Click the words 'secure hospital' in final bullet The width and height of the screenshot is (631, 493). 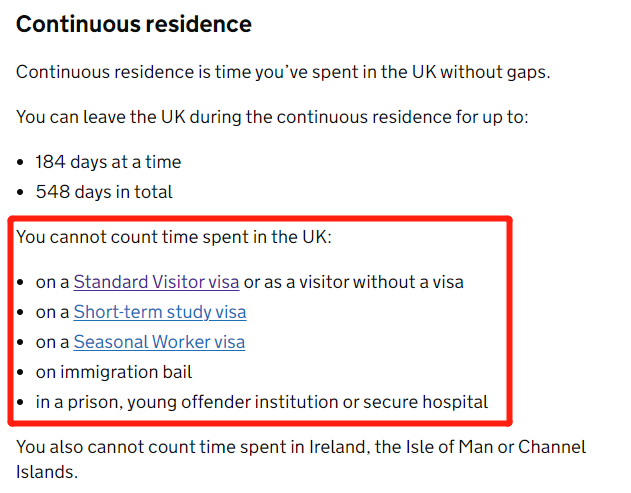pyautogui.click(x=425, y=402)
